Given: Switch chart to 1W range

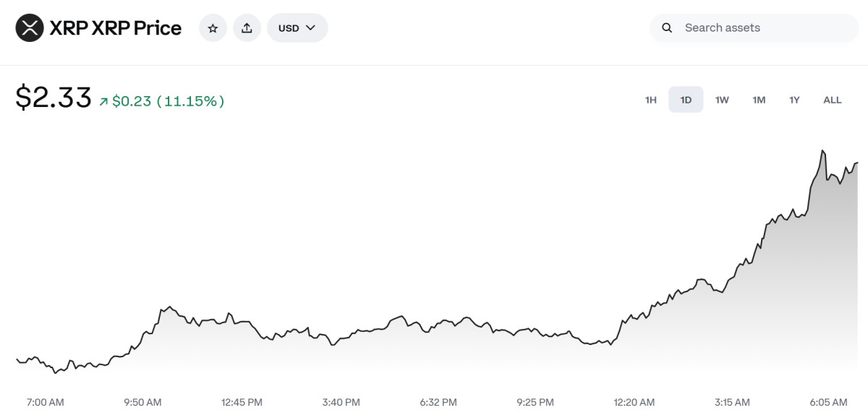Looking at the screenshot, I should 722,100.
